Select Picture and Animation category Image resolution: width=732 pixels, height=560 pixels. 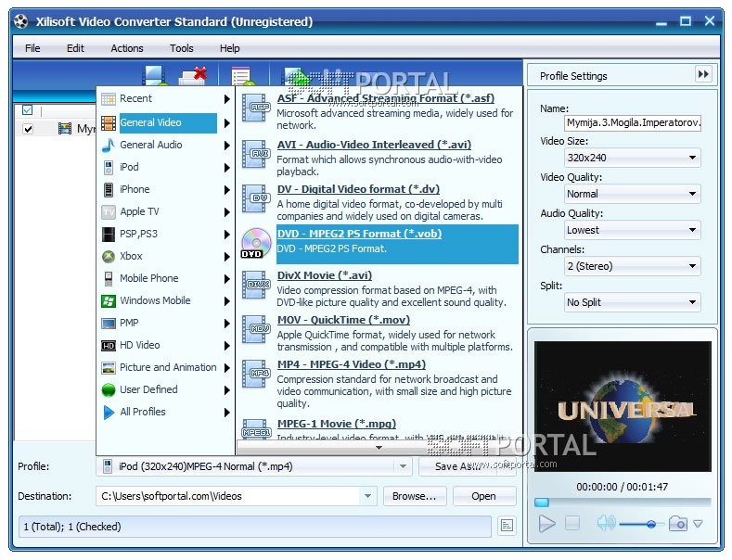click(166, 368)
